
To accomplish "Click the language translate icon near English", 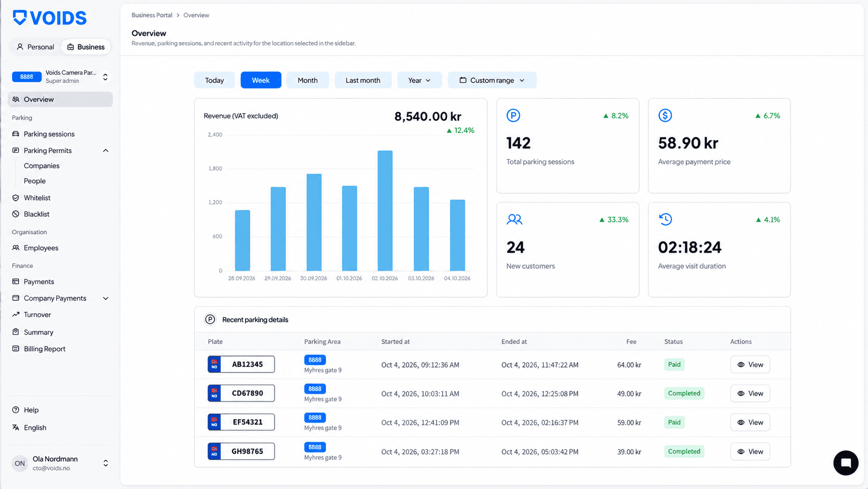I will [16, 428].
